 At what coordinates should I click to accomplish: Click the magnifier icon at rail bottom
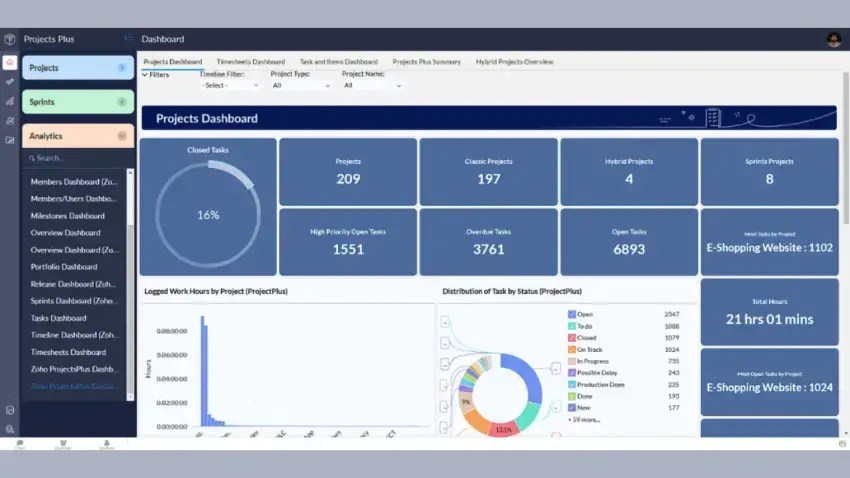click(x=10, y=428)
